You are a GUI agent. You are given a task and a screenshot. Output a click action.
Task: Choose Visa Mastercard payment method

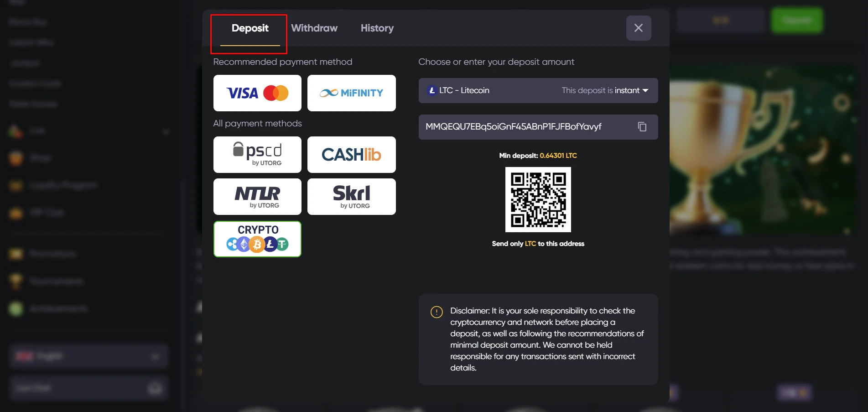pos(257,93)
